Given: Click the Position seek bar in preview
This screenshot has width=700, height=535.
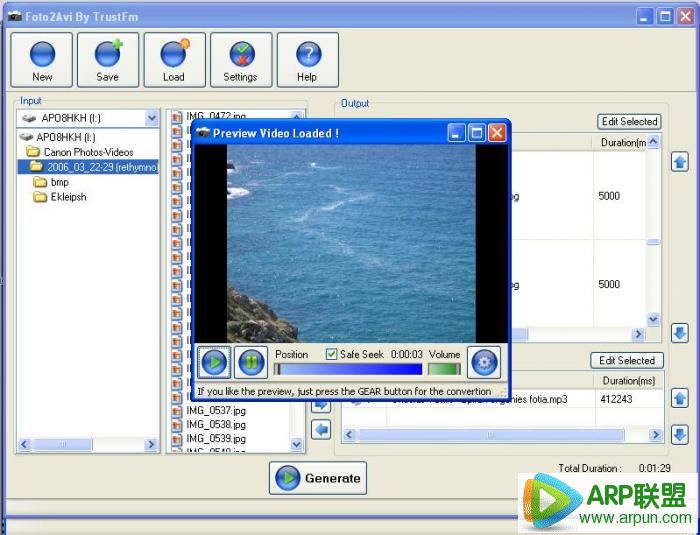Looking at the screenshot, I should coord(348,369).
